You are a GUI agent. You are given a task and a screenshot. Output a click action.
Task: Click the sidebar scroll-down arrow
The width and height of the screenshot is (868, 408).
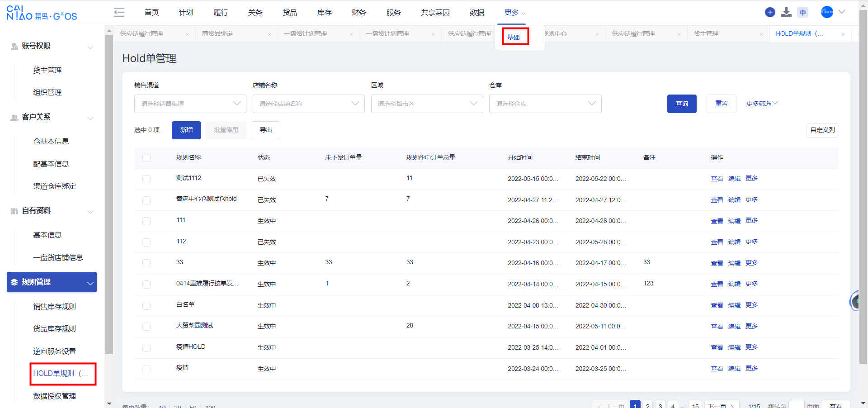click(109, 403)
